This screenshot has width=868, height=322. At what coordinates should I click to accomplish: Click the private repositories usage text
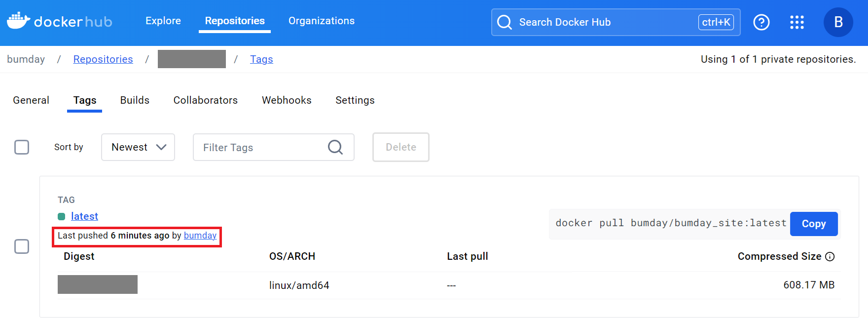[x=778, y=59]
